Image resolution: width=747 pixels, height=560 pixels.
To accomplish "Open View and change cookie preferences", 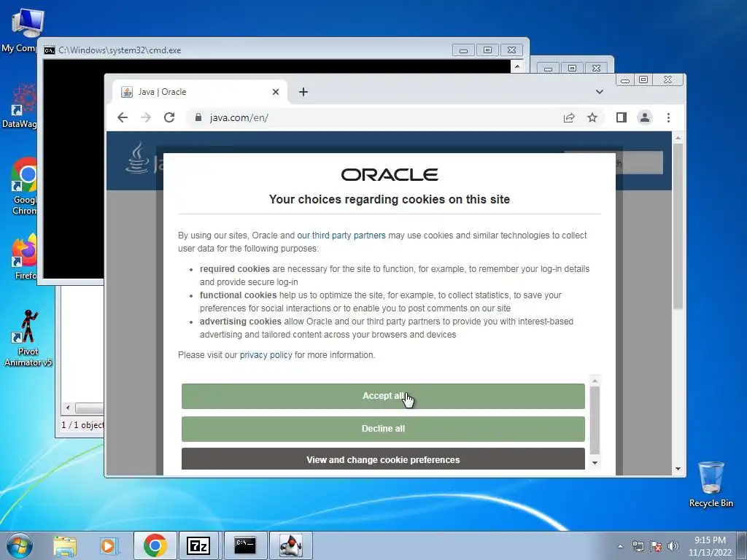I will pos(383,459).
